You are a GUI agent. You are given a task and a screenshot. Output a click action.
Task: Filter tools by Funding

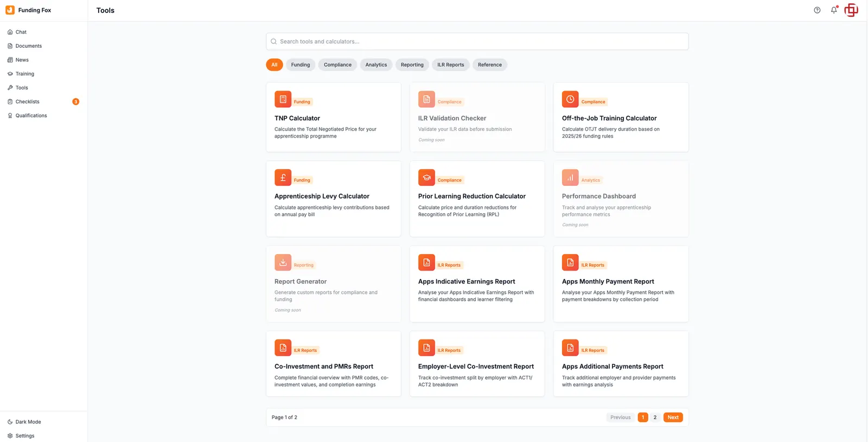pyautogui.click(x=301, y=65)
